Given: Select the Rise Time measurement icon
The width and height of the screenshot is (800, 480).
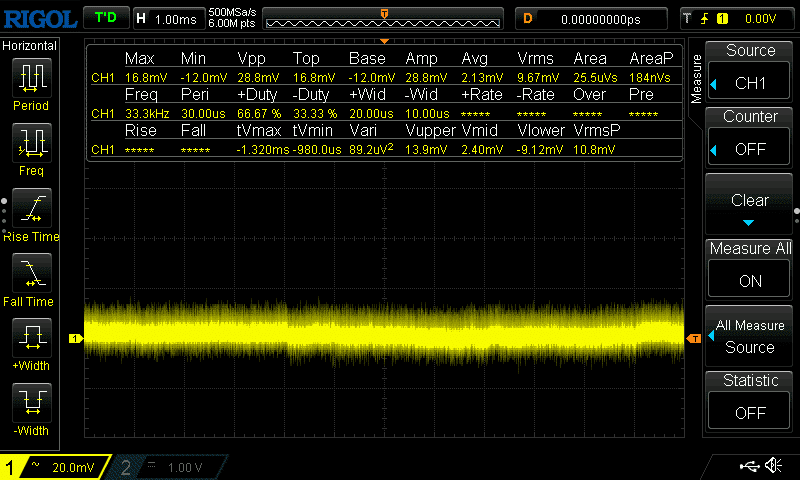Looking at the screenshot, I should pos(31,208).
